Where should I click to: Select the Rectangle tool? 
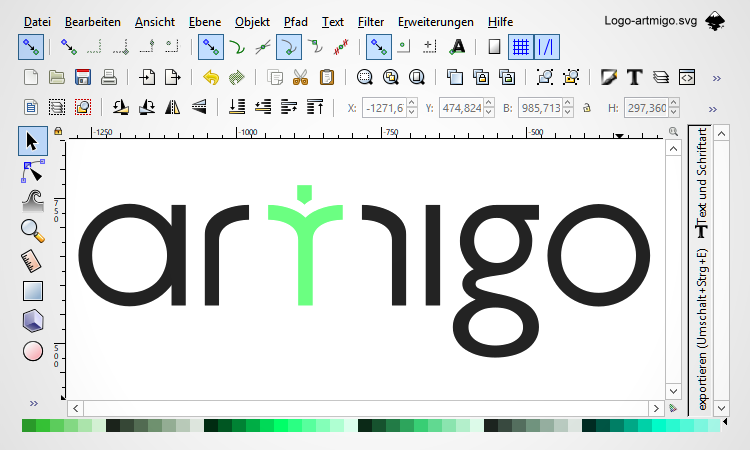[33, 291]
